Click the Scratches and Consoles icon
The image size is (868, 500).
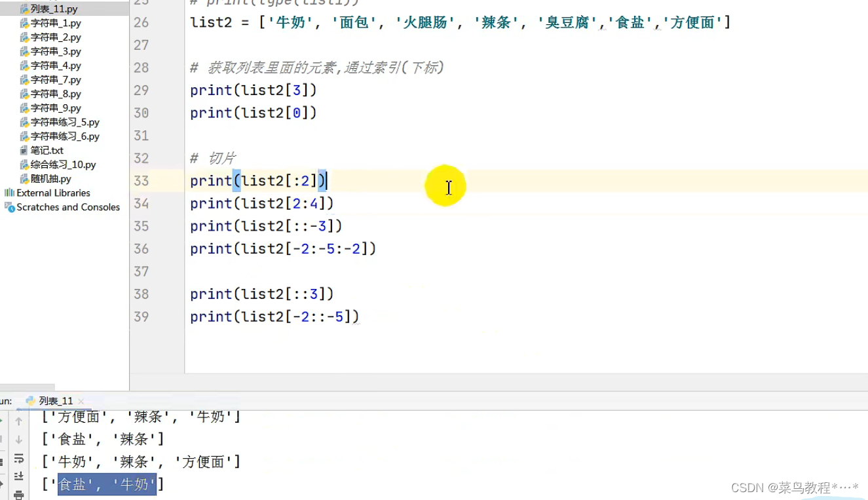coord(10,207)
